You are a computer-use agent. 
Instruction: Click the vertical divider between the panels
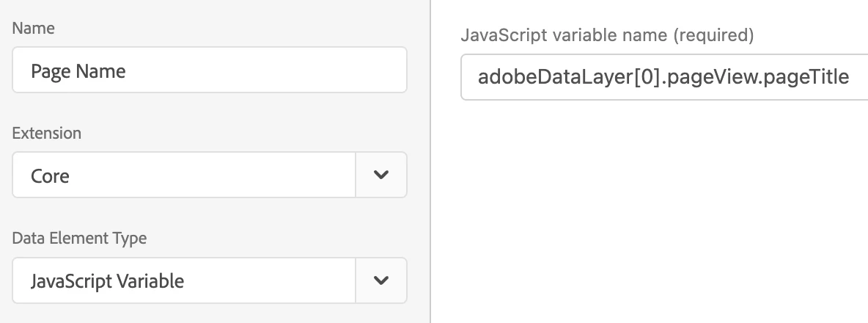coord(430,161)
